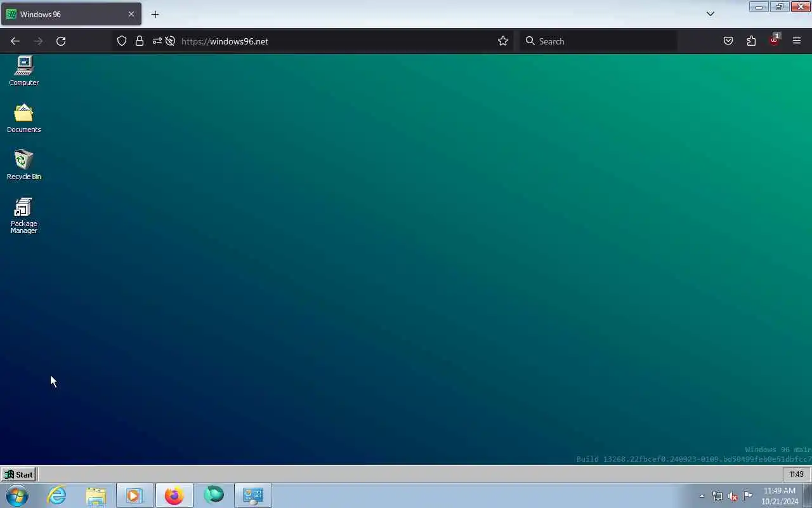
Task: Open the Windows 7 Start orb
Action: point(17,495)
